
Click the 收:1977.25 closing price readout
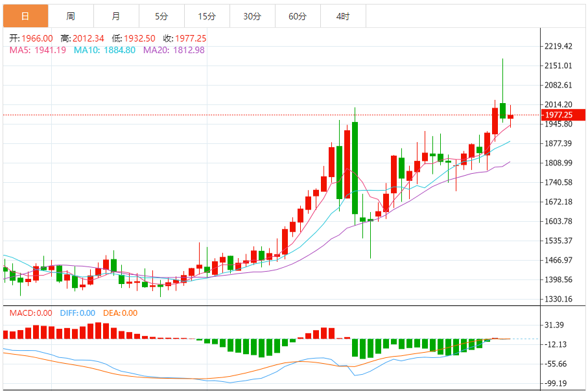[x=184, y=38]
